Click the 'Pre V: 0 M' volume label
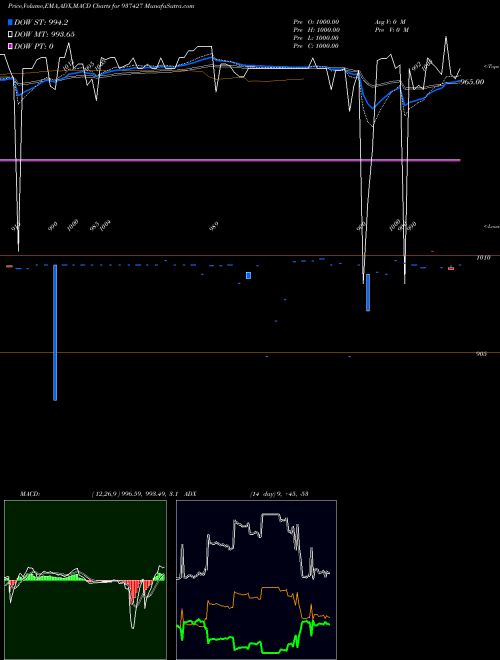 pos(392,30)
